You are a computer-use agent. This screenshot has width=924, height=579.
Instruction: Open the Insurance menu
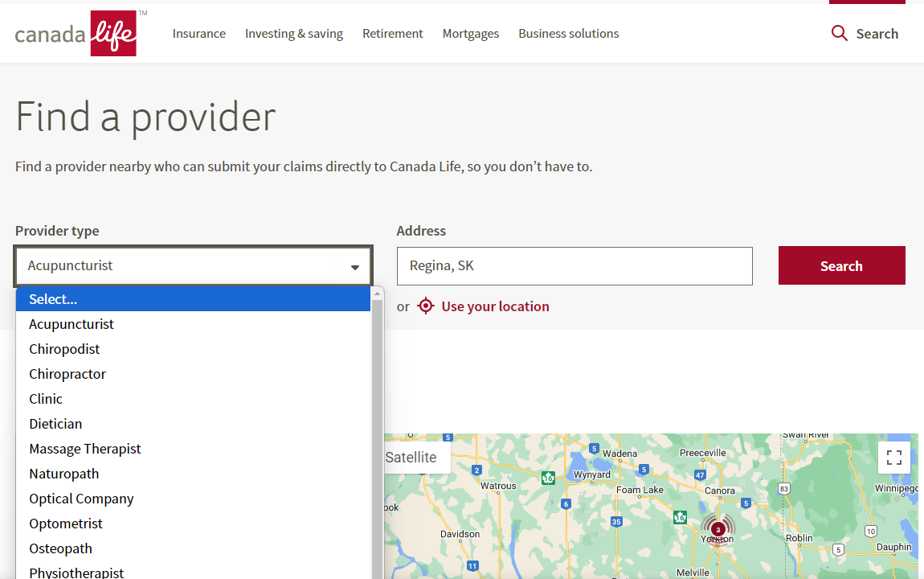coord(198,33)
